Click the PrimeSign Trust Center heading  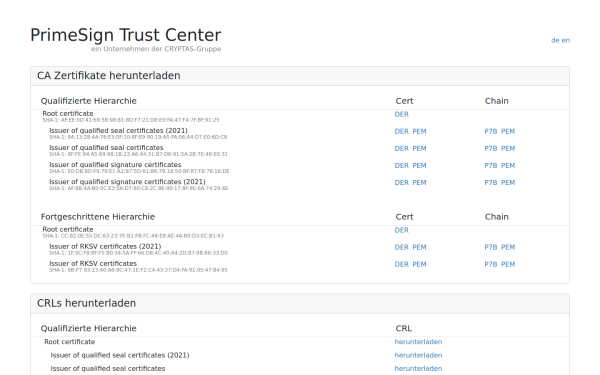(x=126, y=35)
